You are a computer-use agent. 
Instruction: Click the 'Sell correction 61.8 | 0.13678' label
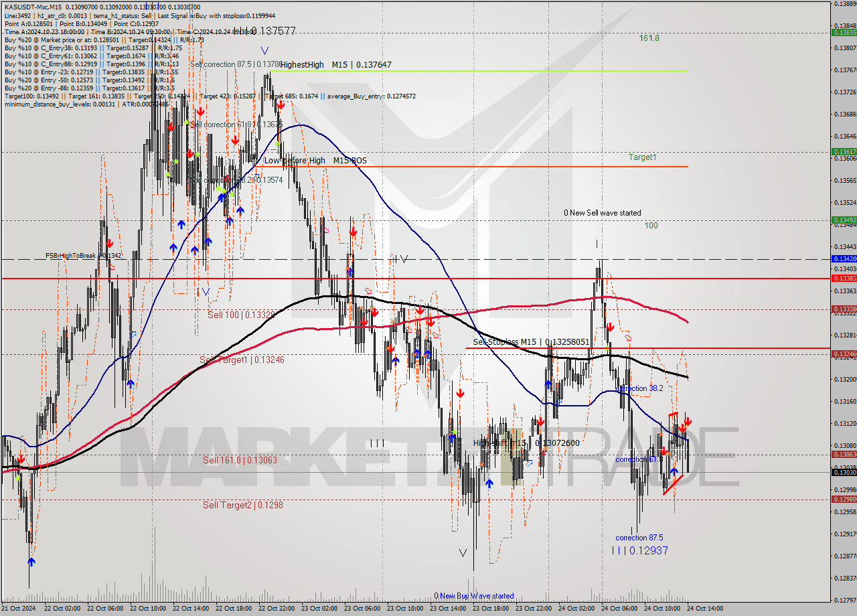(236, 125)
